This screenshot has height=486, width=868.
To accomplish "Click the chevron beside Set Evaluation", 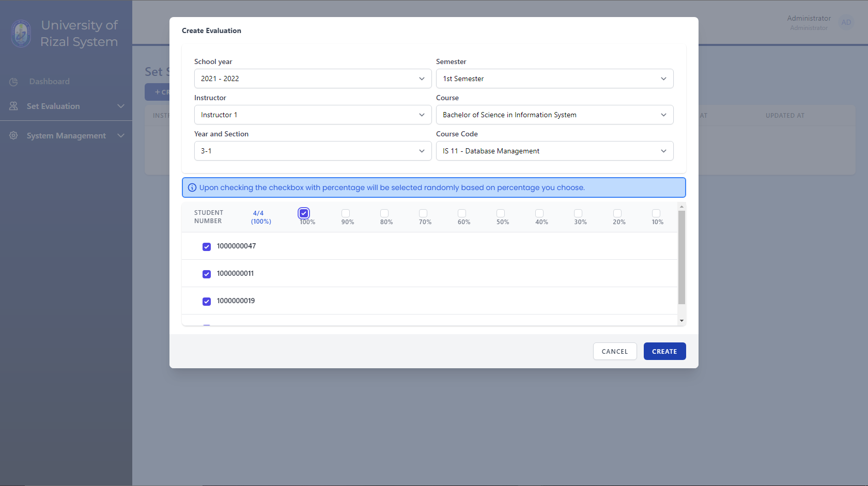I will click(x=120, y=106).
